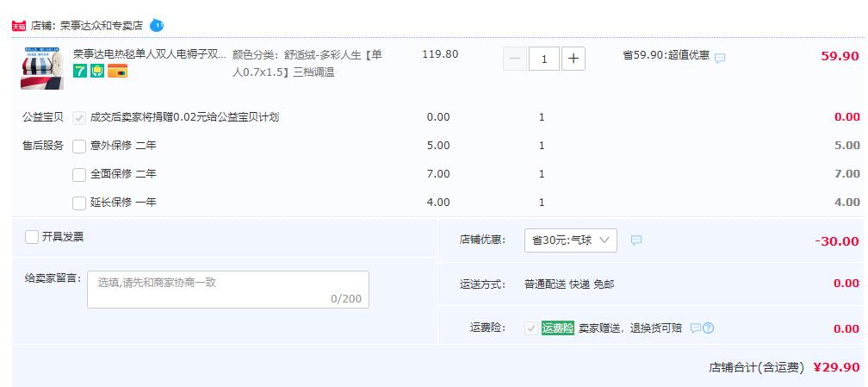Open the blue Wangwang chat icon
Screen dimensions: 868x387
[x=157, y=25]
